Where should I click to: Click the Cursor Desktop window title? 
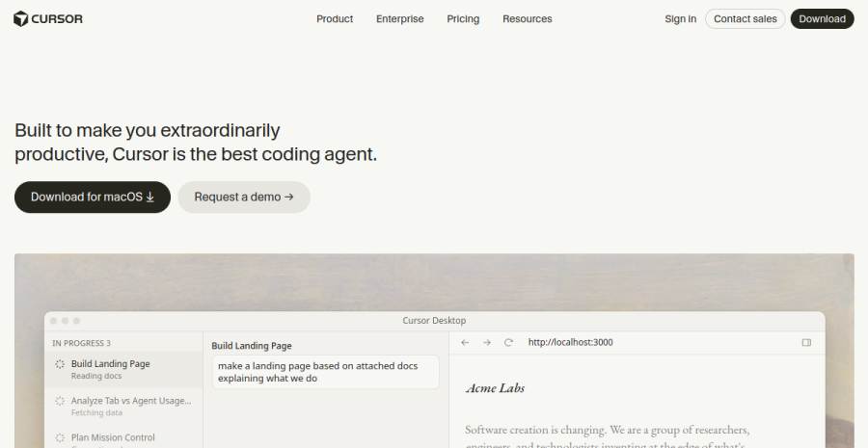click(x=434, y=321)
